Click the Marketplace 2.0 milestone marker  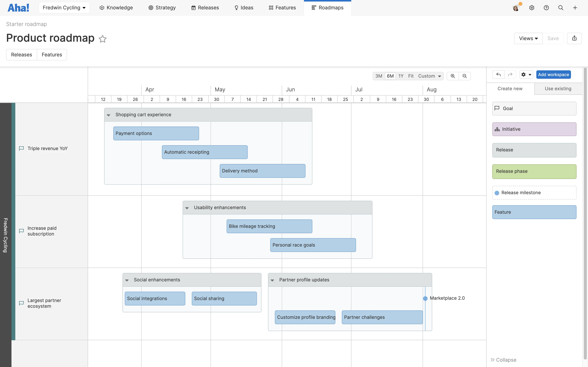pyautogui.click(x=425, y=298)
